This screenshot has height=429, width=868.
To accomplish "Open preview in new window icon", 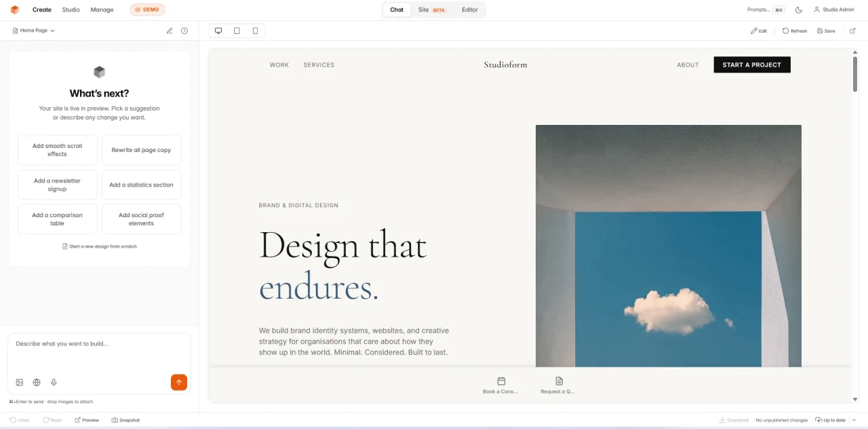I will 853,31.
